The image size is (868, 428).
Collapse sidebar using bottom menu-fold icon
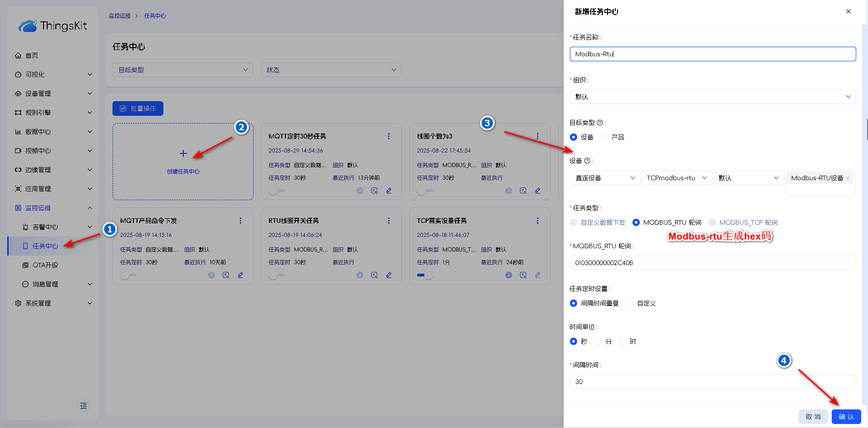pos(83,406)
